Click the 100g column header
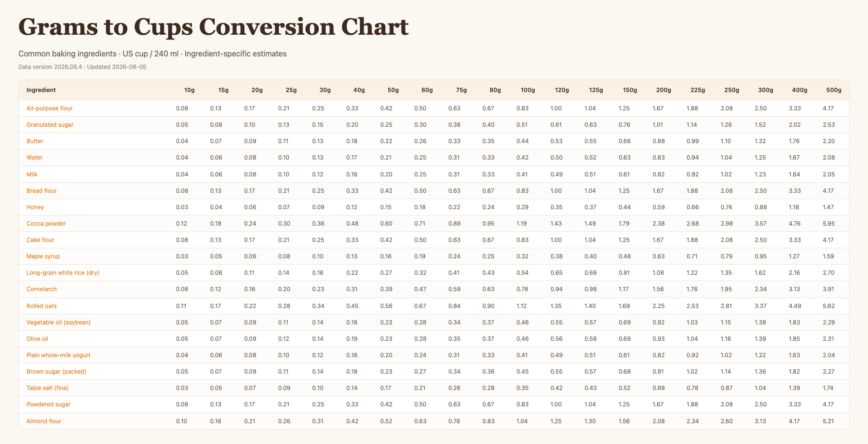868x444 pixels. tap(528, 90)
